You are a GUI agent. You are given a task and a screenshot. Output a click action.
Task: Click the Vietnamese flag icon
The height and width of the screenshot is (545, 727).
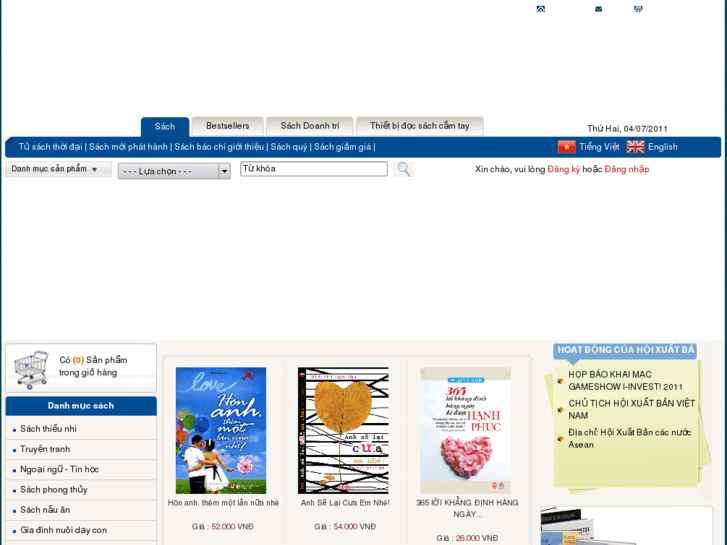point(567,147)
